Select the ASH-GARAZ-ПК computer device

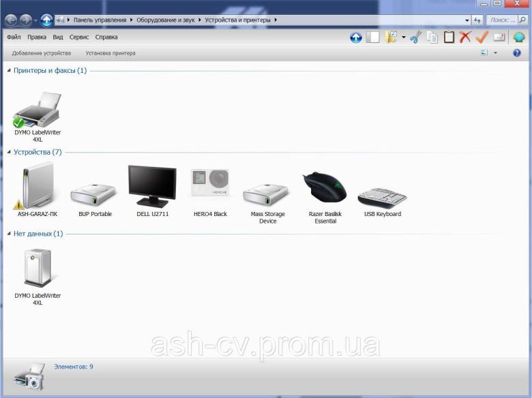coord(38,189)
